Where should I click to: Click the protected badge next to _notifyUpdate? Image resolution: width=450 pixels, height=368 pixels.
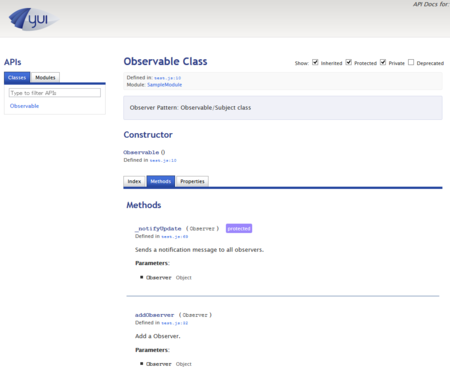click(239, 228)
